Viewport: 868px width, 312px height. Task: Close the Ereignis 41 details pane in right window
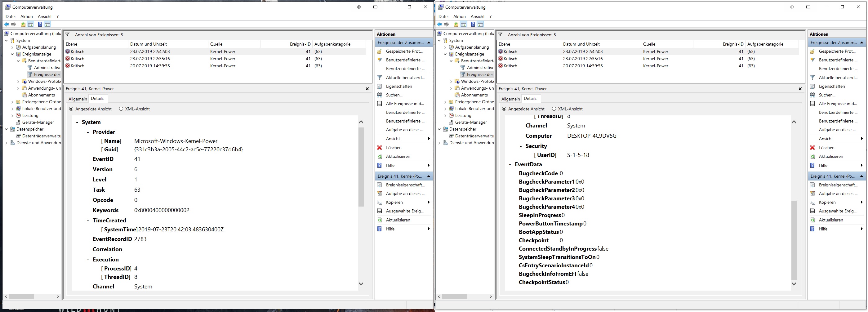pos(800,89)
